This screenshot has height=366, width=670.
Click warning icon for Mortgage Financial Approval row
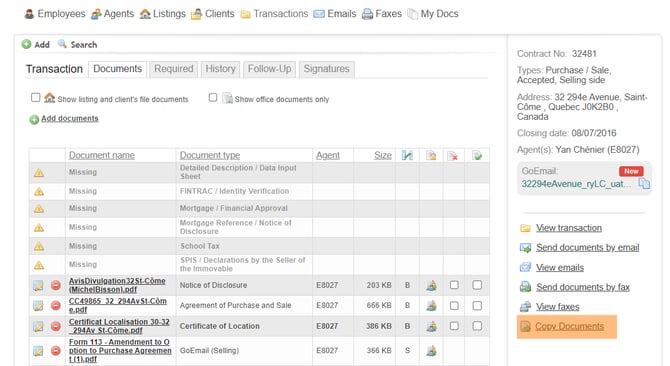pyautogui.click(x=39, y=209)
